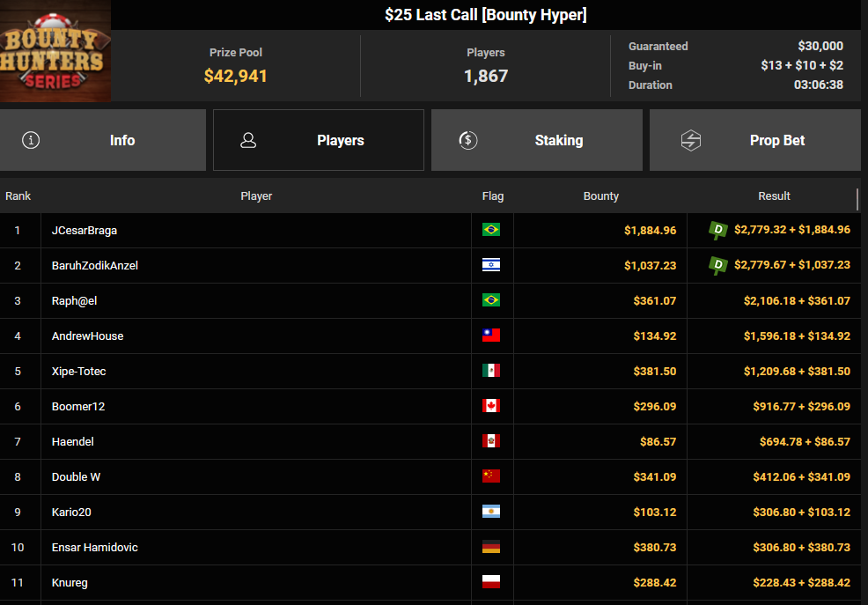The width and height of the screenshot is (868, 605).
Task: Select player Raph@el in the list
Action: tap(75, 300)
